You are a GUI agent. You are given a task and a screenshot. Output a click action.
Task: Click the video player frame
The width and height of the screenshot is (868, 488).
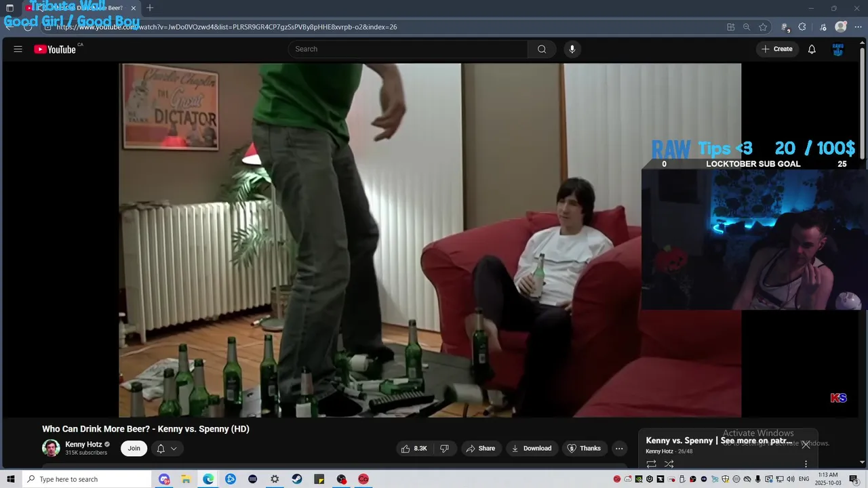tap(430, 240)
